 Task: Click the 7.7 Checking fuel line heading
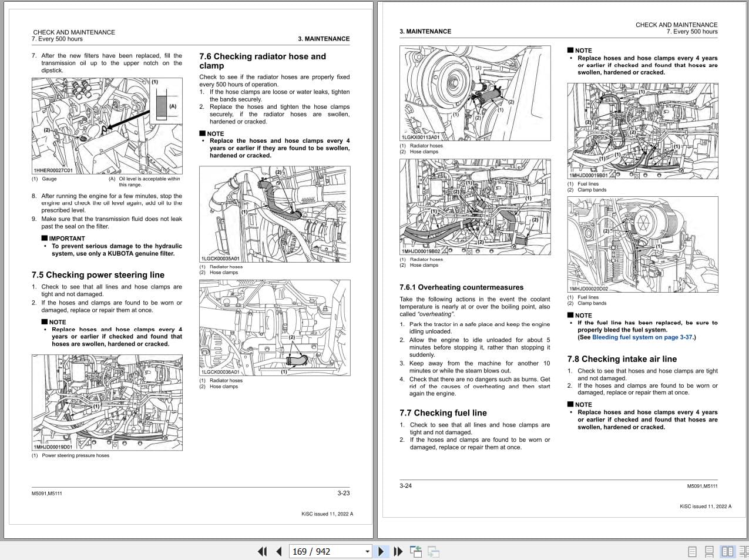443,413
